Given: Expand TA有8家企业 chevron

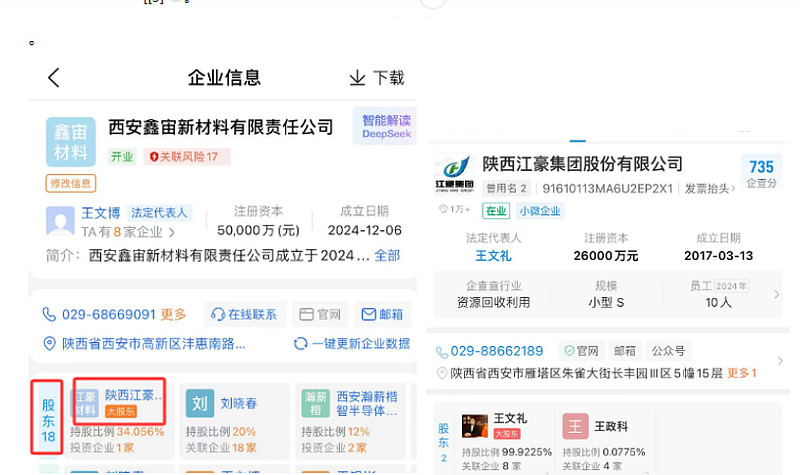Looking at the screenshot, I should (172, 233).
